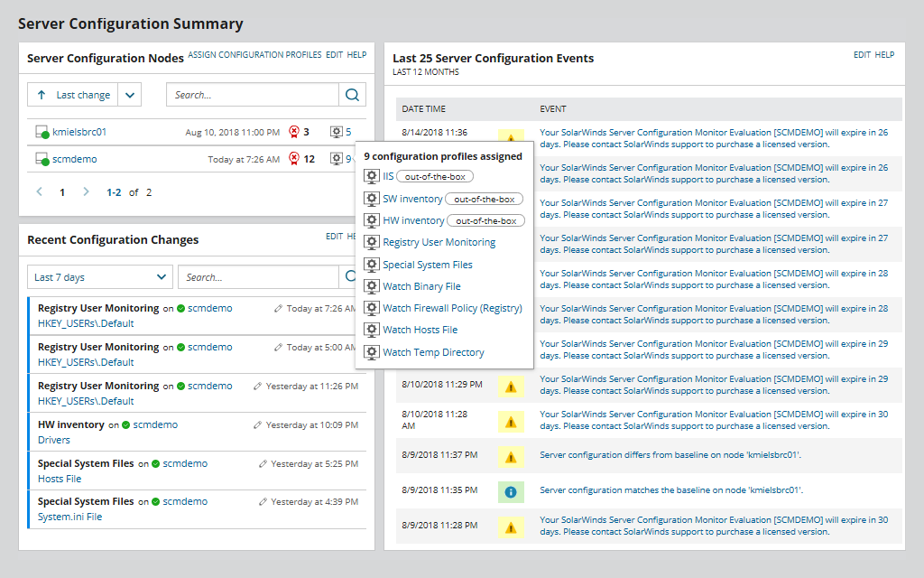Click the green info icon on the 8/9 baseline-match event

[511, 491]
